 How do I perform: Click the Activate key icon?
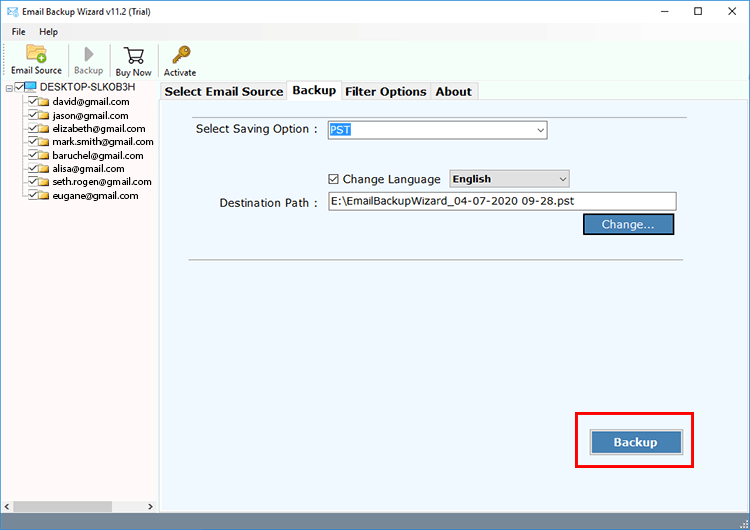click(x=181, y=55)
